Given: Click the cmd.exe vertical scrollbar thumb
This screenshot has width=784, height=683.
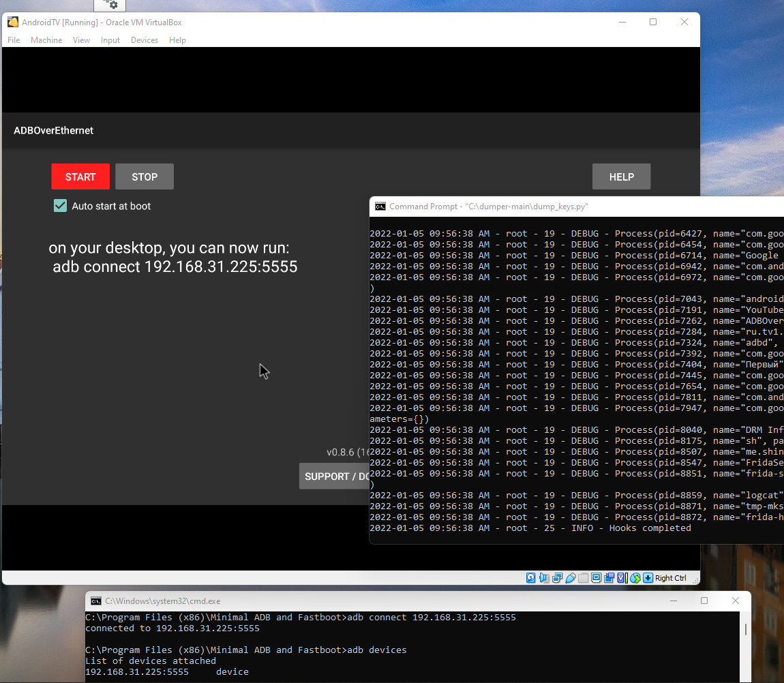Looking at the screenshot, I should [745, 629].
